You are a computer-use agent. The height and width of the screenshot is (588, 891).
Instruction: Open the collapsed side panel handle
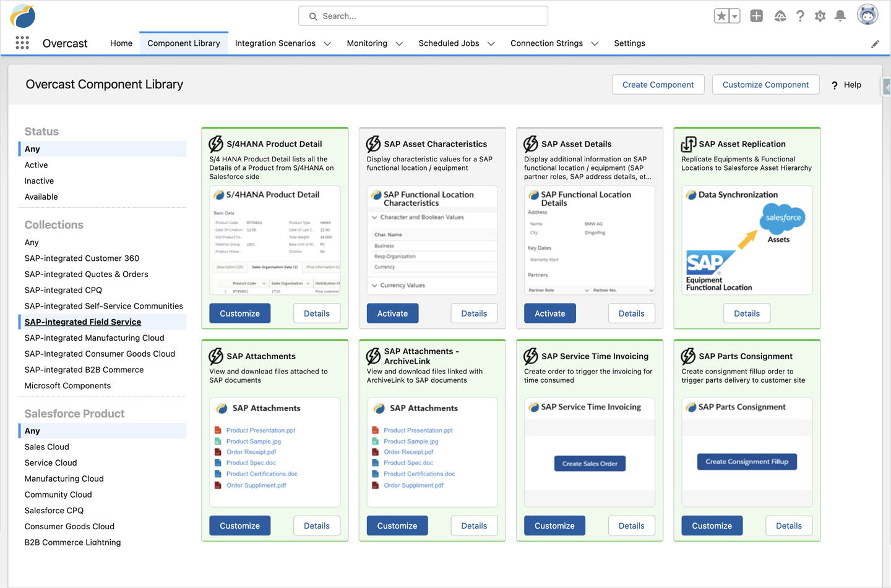(x=886, y=87)
